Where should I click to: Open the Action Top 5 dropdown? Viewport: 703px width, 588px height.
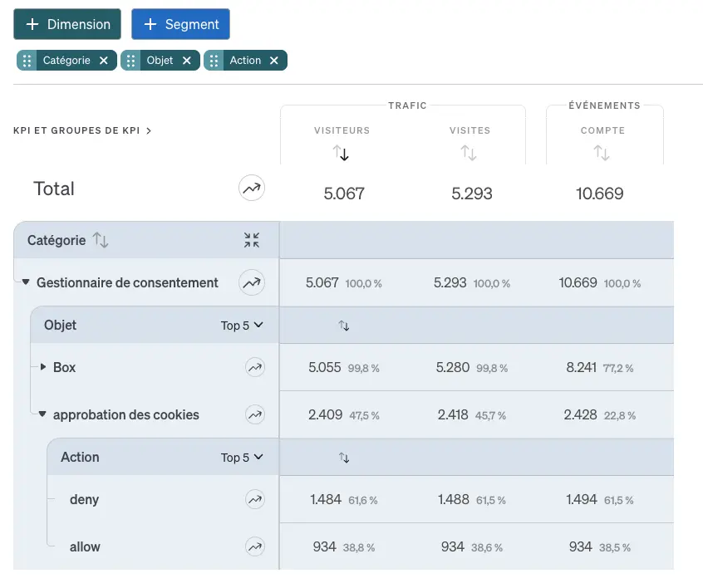242,458
